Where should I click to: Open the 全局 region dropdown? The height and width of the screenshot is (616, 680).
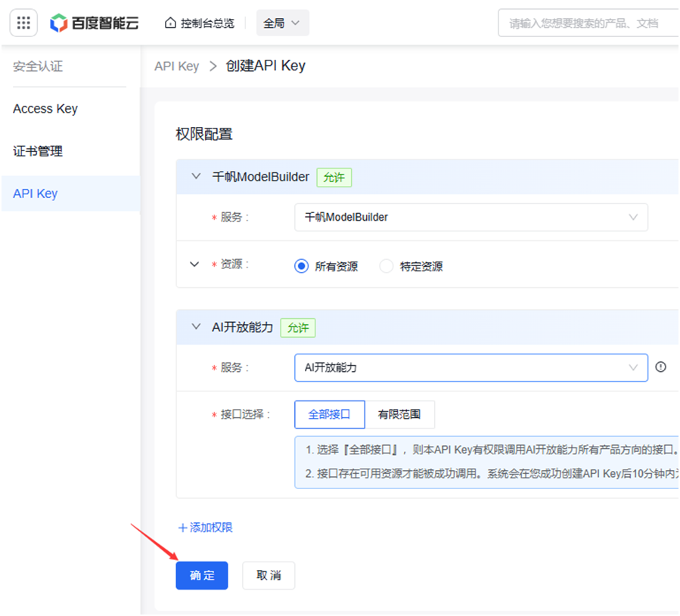point(282,23)
